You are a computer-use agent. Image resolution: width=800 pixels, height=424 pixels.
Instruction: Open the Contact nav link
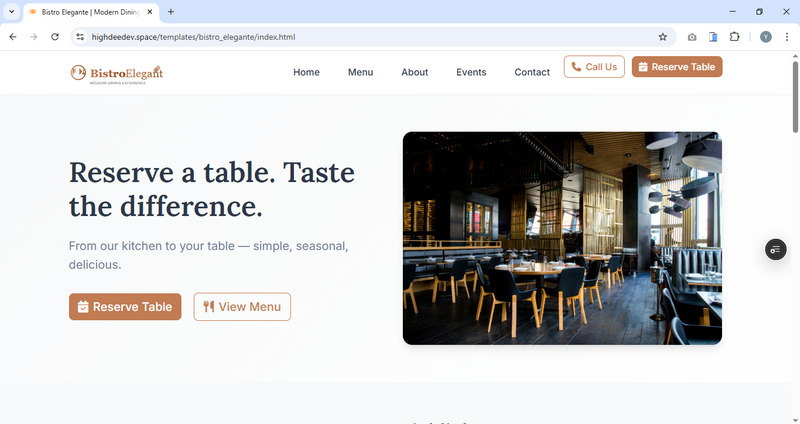(532, 72)
